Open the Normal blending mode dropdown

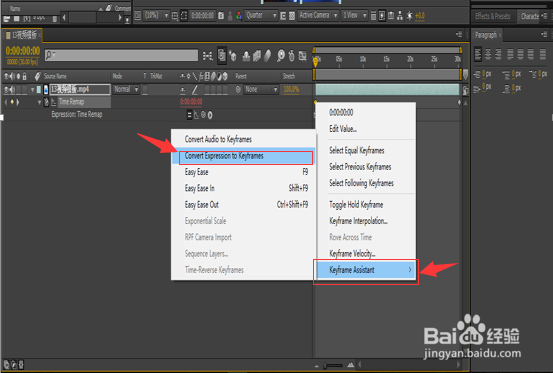pos(126,90)
